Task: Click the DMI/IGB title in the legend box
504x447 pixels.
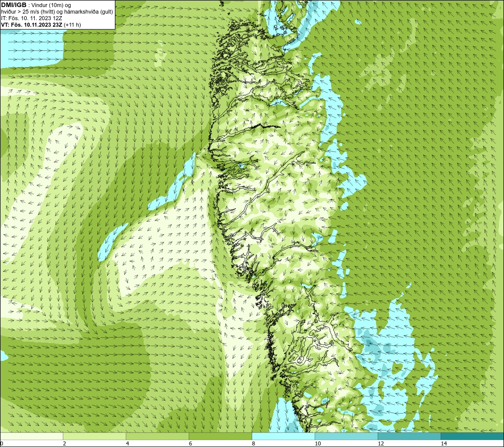Action: click(14, 5)
